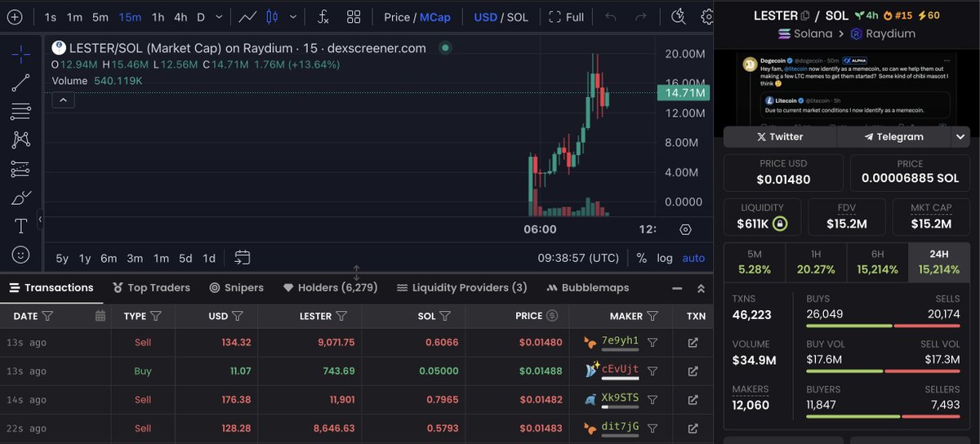Image resolution: width=980 pixels, height=444 pixels.
Task: Open the Liquidity Providers (3) tab
Action: tap(461, 287)
